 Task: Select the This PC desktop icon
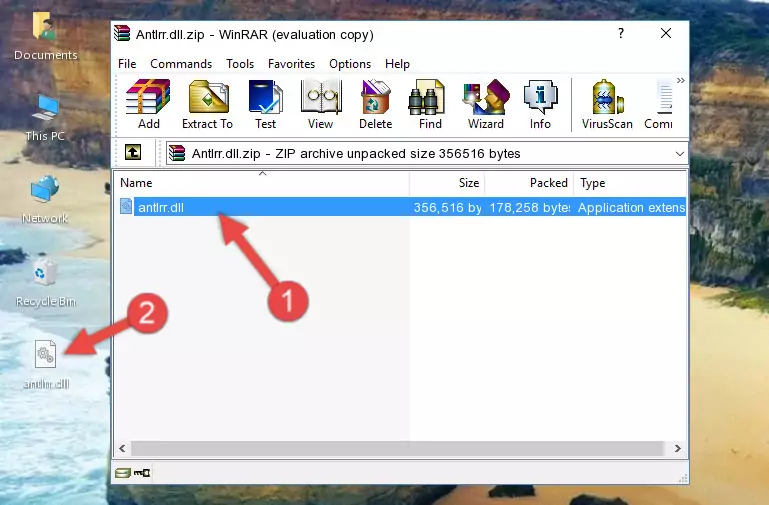click(45, 118)
